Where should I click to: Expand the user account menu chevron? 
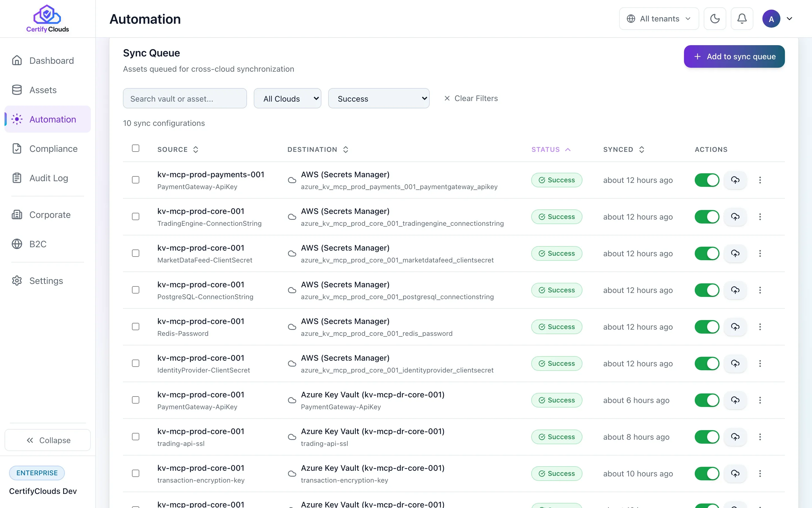789,19
